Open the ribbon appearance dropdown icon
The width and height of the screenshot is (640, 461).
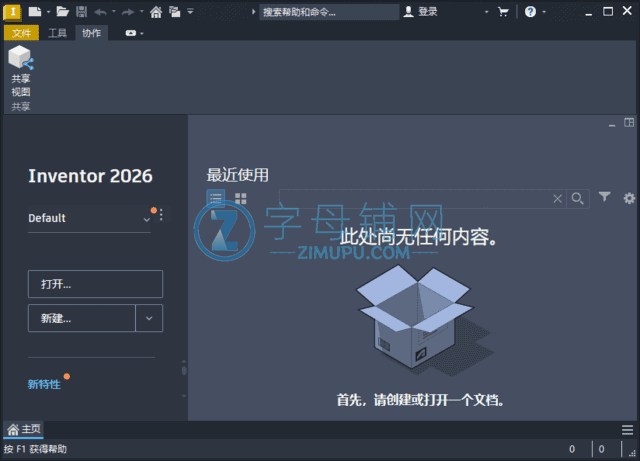click(x=134, y=33)
